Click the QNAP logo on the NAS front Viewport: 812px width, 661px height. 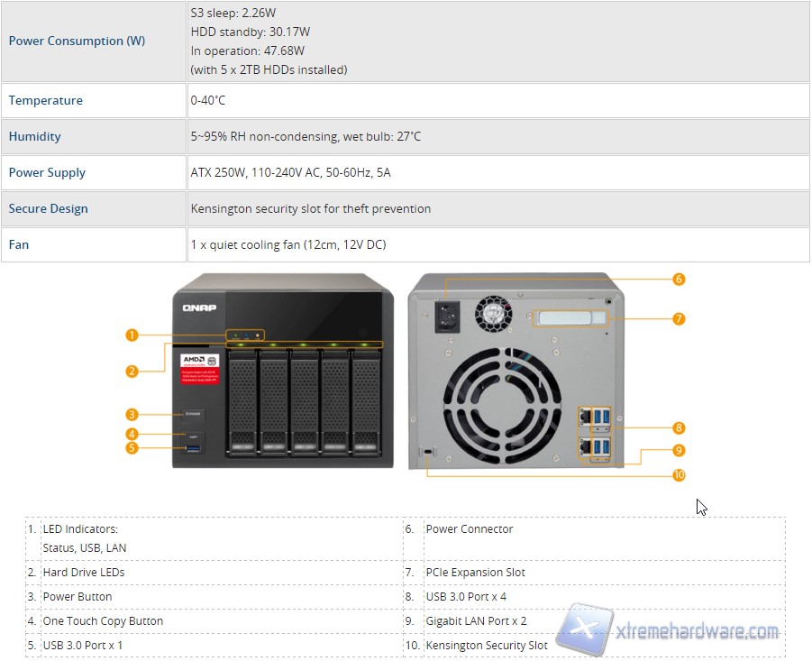(199, 307)
